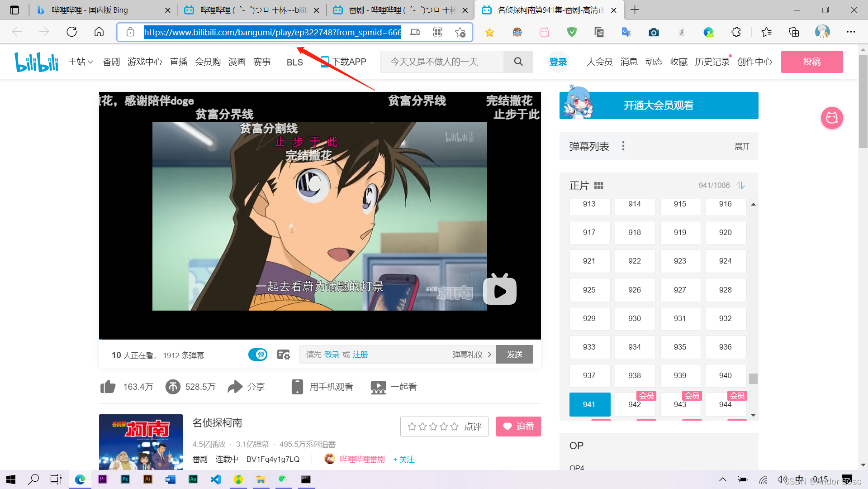Click browser home button
This screenshot has width=868, height=489.
point(99,32)
